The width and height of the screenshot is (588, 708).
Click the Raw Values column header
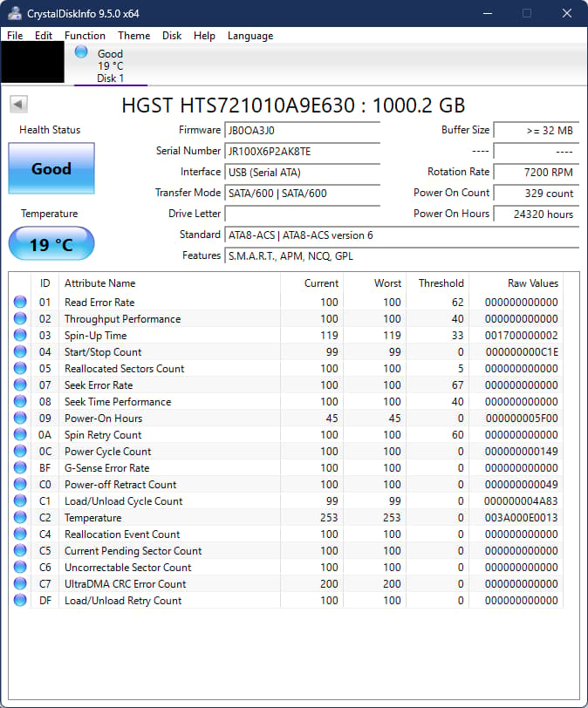[x=516, y=283]
